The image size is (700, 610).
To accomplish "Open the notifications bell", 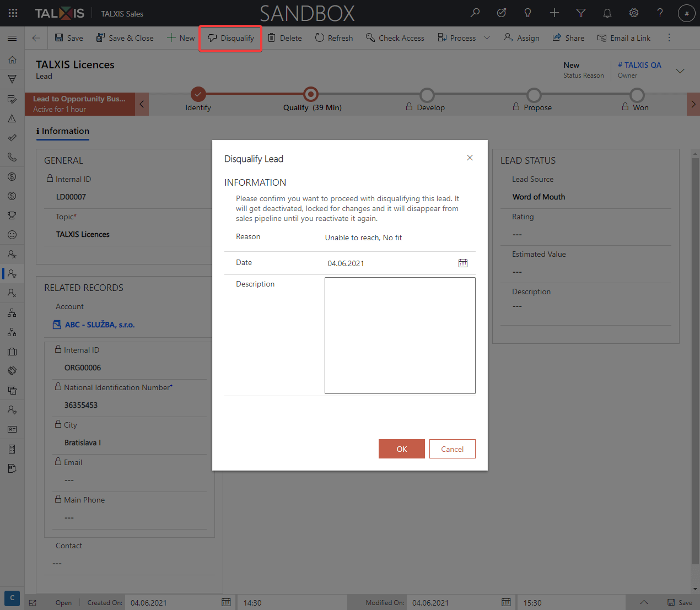I will 607,13.
